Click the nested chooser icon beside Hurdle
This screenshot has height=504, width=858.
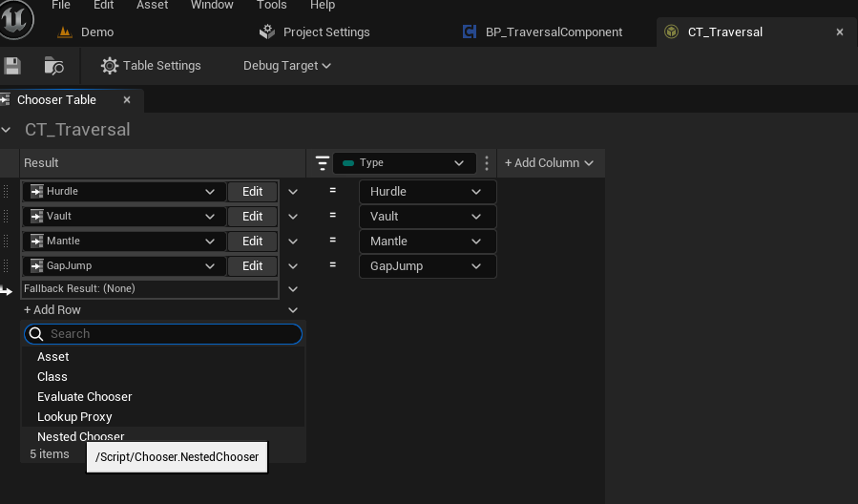coord(36,192)
